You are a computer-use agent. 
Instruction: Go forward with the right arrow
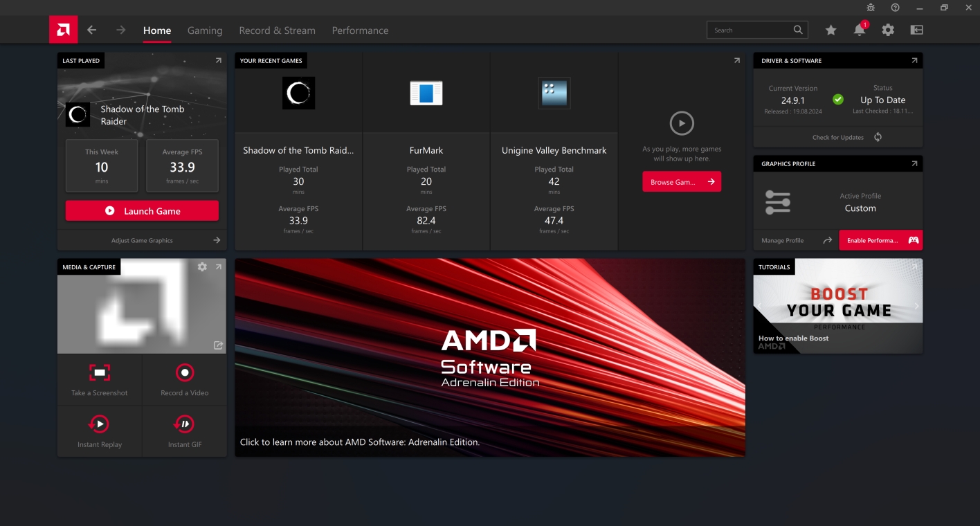121,30
